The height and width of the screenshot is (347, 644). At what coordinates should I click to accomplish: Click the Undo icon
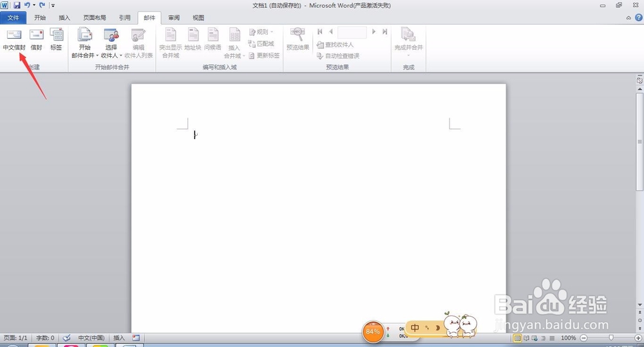tap(26, 5)
